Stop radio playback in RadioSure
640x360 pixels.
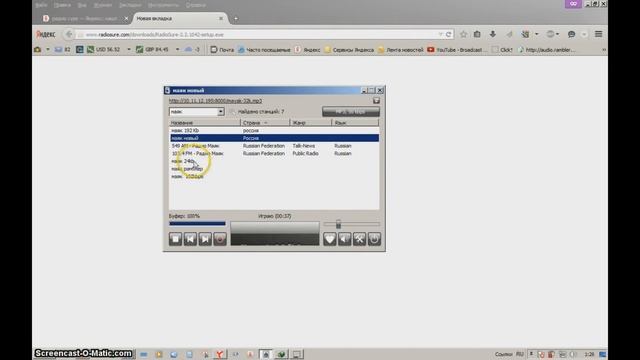tap(176, 239)
